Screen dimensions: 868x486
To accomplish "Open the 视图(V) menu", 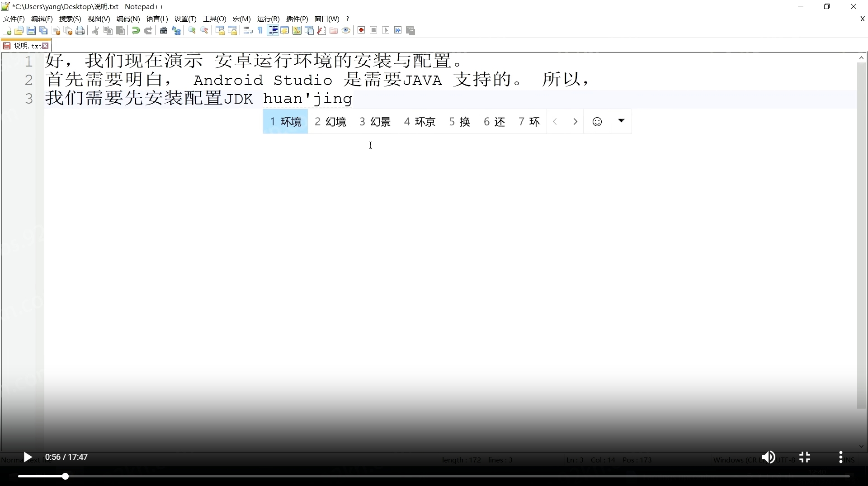I will coord(99,19).
